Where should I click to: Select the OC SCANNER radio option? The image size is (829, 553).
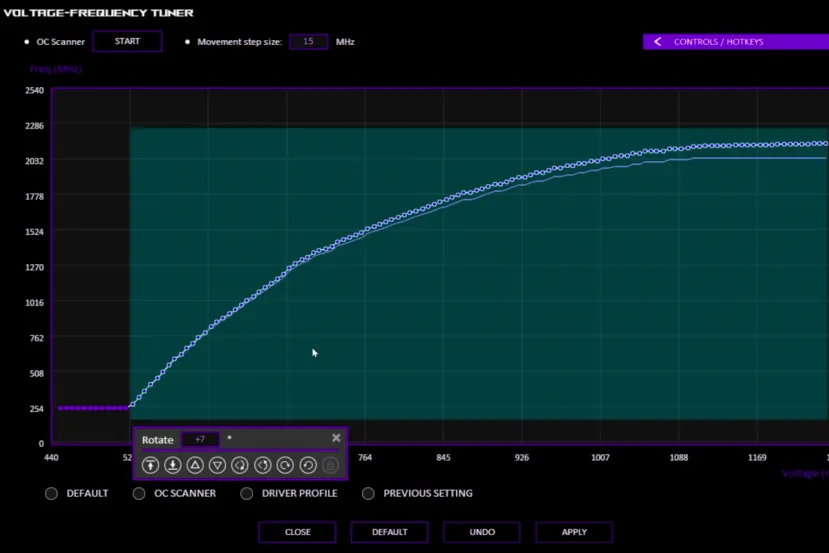139,494
